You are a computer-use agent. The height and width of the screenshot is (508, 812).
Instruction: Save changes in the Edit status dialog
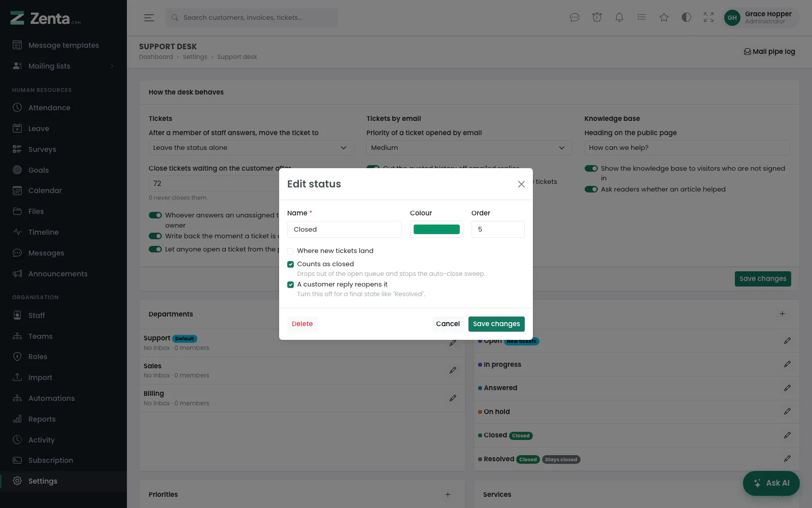[x=496, y=324]
